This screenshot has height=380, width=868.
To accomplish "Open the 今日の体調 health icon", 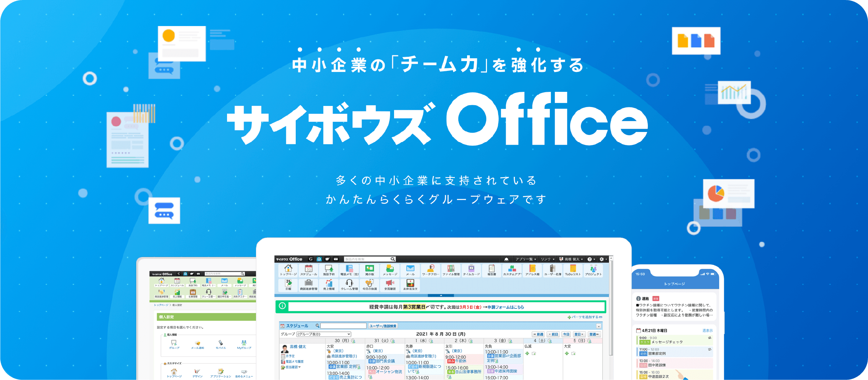I will point(369,285).
